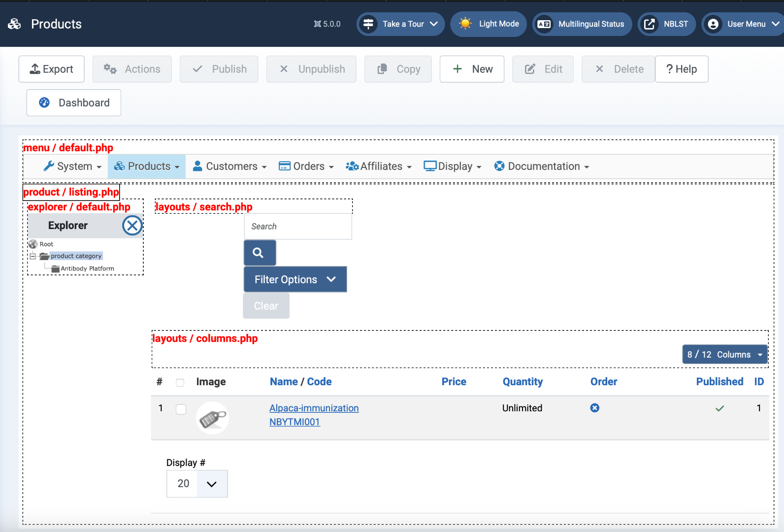The width and height of the screenshot is (784, 532).
Task: Expand the User Menu dropdown
Action: (x=743, y=24)
